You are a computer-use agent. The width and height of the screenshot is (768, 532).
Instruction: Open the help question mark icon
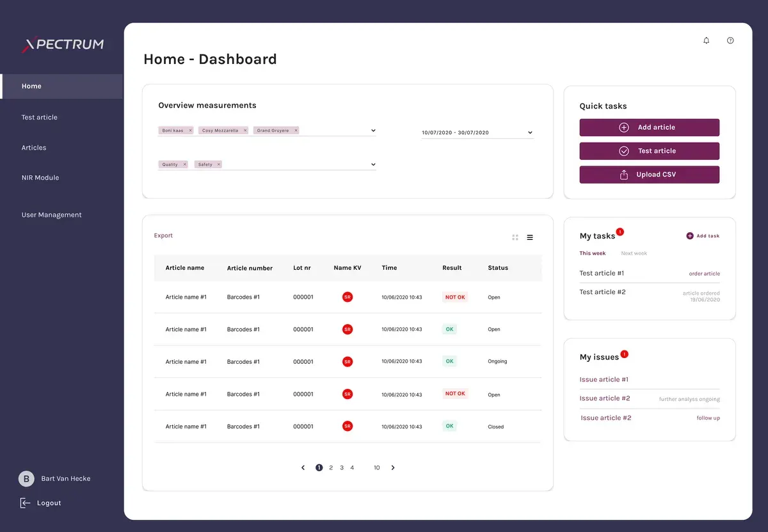[730, 40]
